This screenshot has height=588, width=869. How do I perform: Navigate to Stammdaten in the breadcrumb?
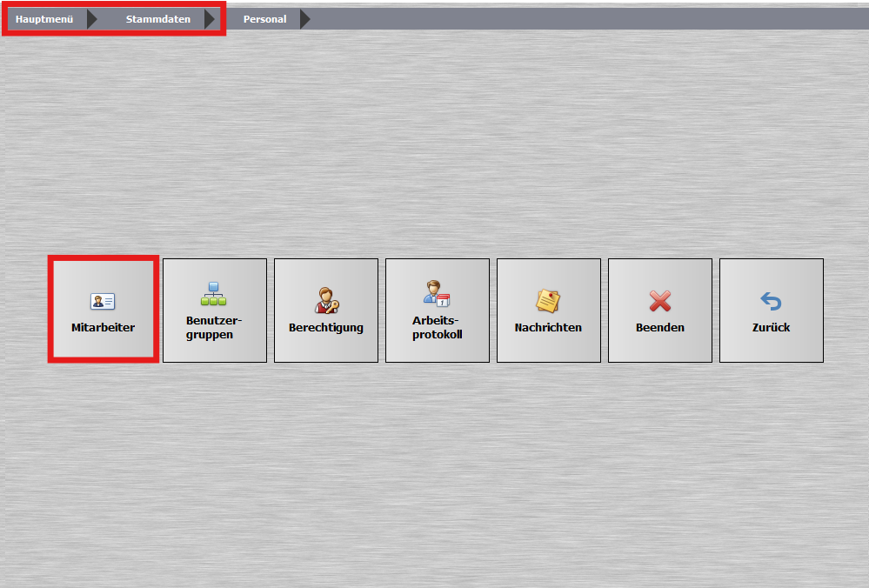pyautogui.click(x=157, y=19)
